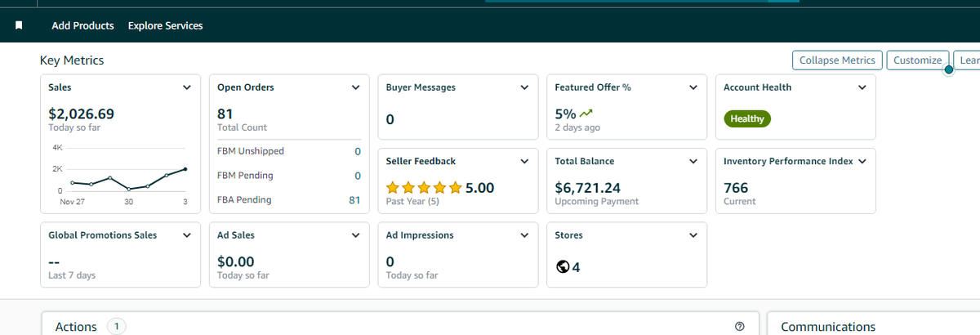980x335 pixels.
Task: Click the bookmark icon in the top bar
Action: [18, 25]
